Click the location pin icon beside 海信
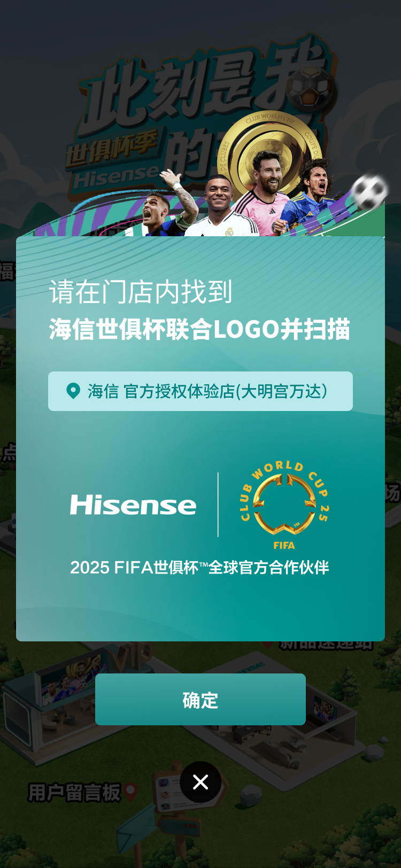The width and height of the screenshot is (401, 868). [73, 391]
